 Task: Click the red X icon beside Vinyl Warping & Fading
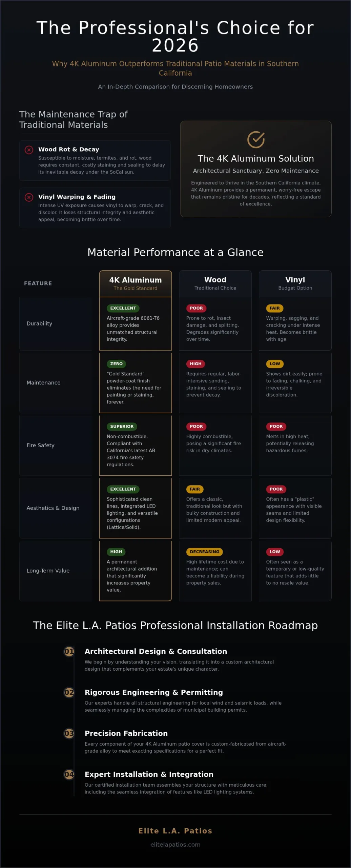(x=29, y=197)
